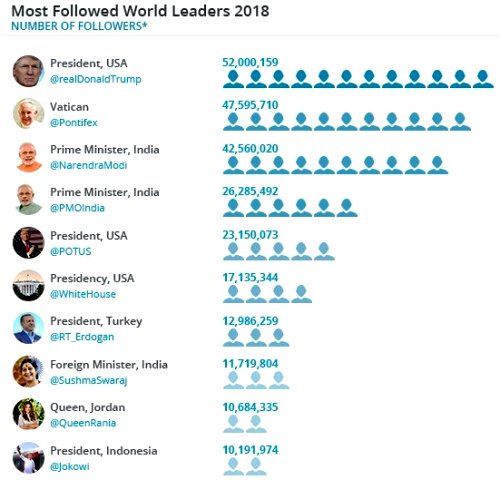Click the @SushmaSwaraj handle link
Screen dimensions: 500x480
pyautogui.click(x=88, y=380)
